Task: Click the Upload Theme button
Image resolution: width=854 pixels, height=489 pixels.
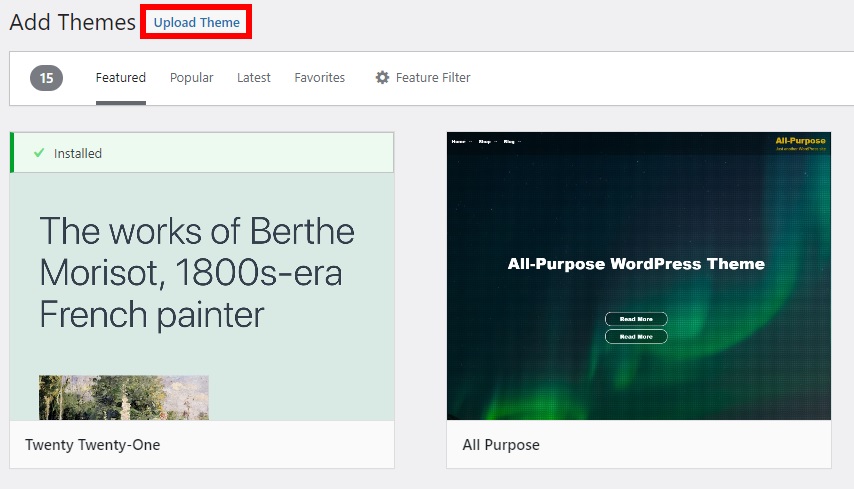Action: 196,22
